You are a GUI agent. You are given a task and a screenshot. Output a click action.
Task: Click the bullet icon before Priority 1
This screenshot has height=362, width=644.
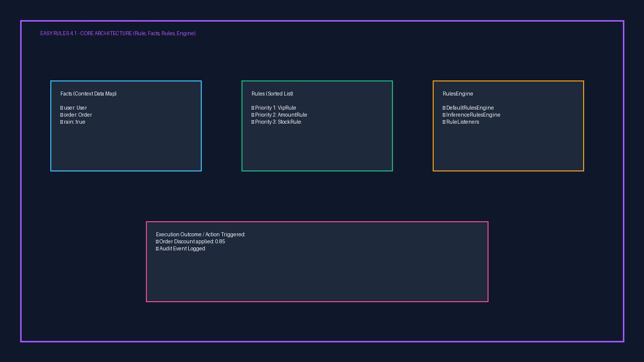(x=253, y=108)
